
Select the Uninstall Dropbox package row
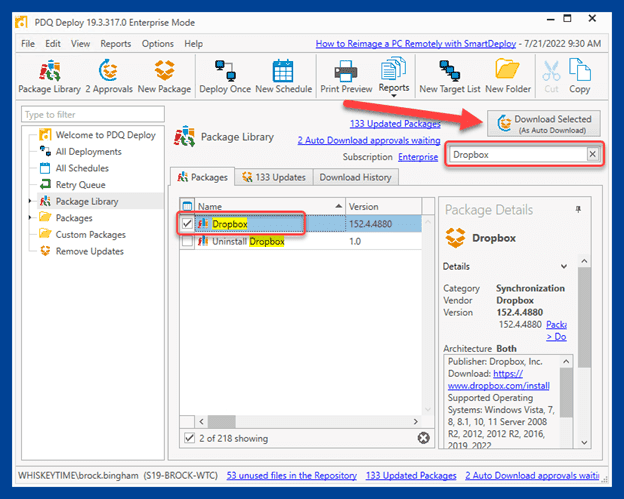[x=300, y=241]
